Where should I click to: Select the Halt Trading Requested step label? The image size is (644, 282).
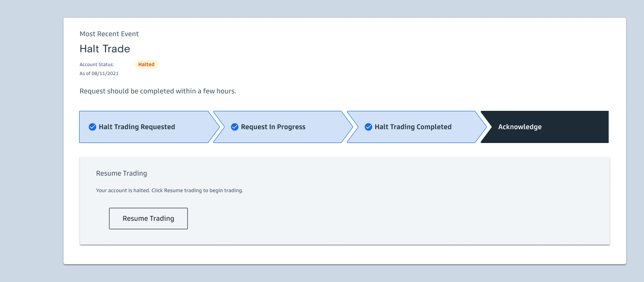[x=137, y=127]
